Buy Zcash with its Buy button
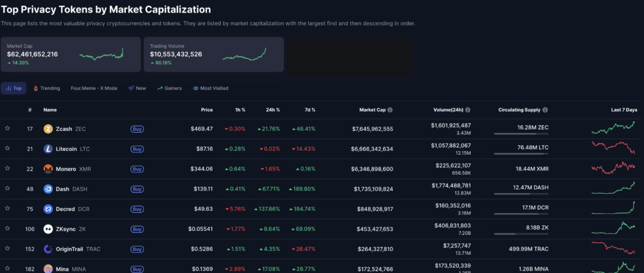Screen dimensions: 644x273 pos(137,129)
